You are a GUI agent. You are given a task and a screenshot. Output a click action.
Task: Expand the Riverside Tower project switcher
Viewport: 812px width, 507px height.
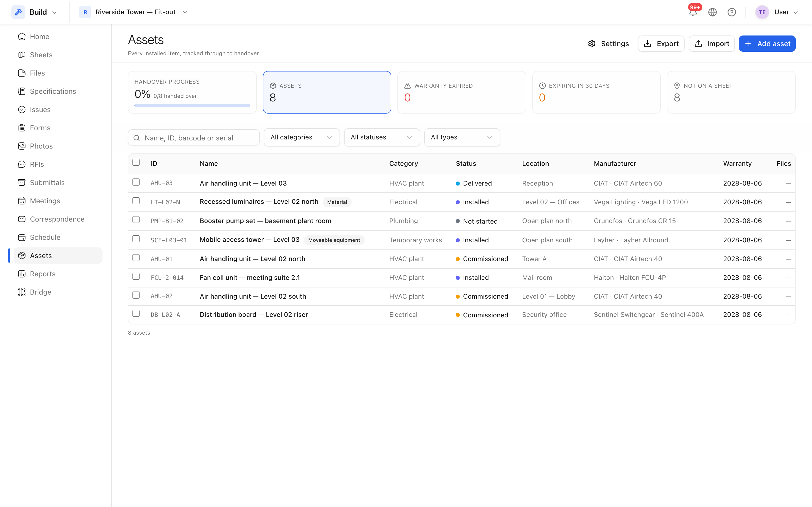133,12
